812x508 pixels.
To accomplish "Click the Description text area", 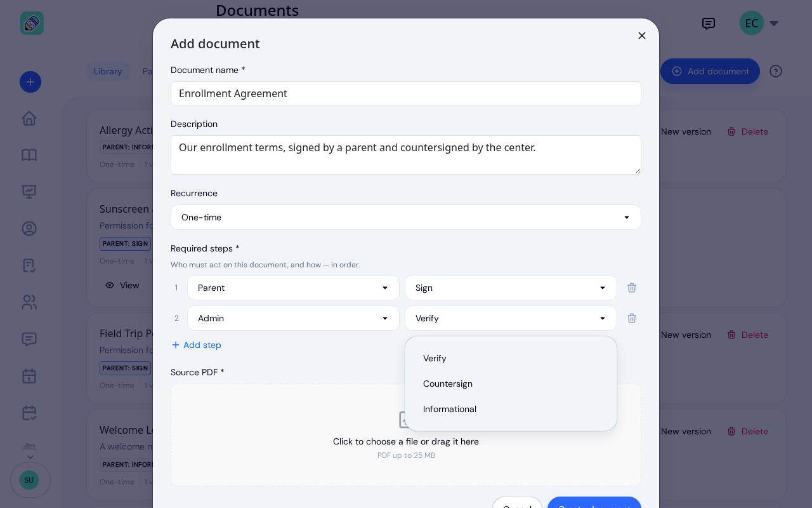I will tap(406, 155).
